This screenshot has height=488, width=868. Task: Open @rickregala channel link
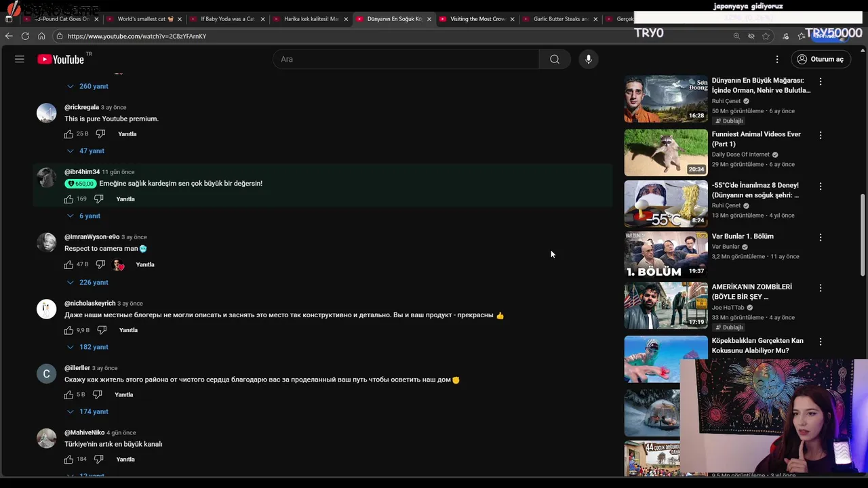coord(81,107)
